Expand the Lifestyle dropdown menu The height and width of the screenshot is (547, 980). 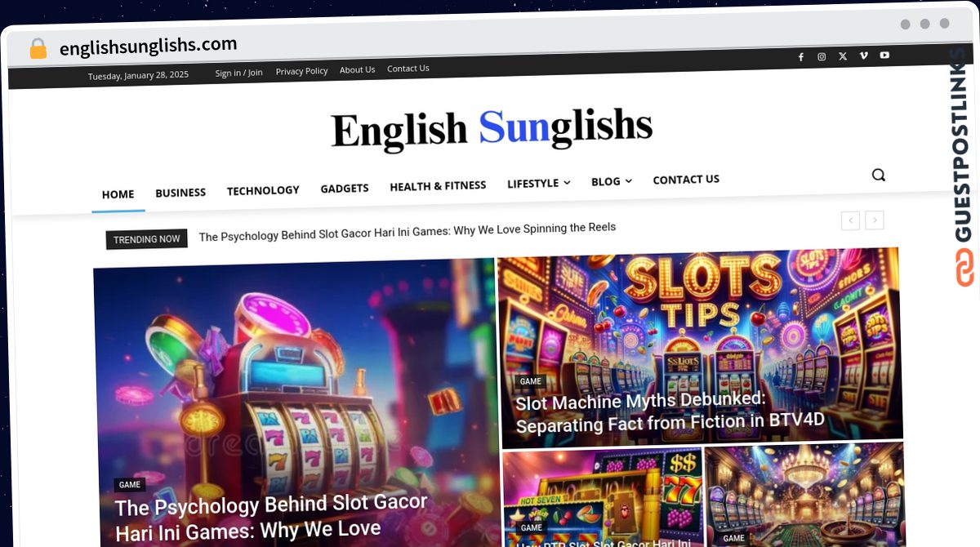pos(539,184)
